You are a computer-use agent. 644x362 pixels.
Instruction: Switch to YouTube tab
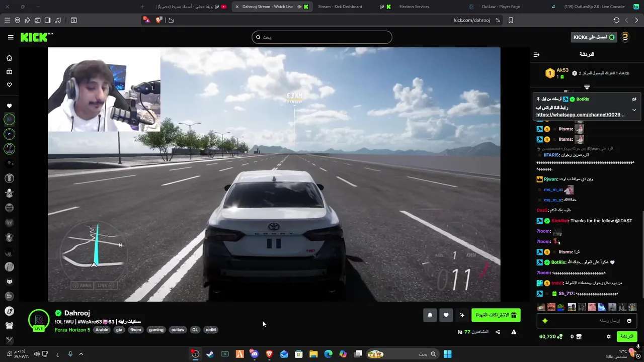coord(191,7)
